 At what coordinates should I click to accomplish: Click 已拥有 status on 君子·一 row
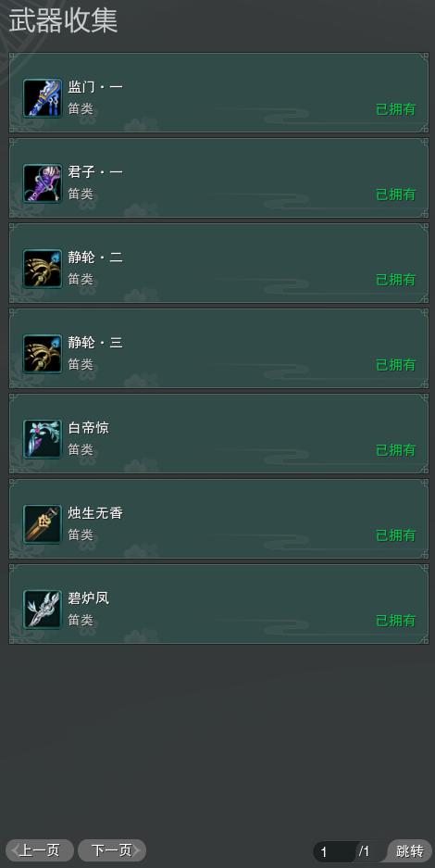[396, 195]
